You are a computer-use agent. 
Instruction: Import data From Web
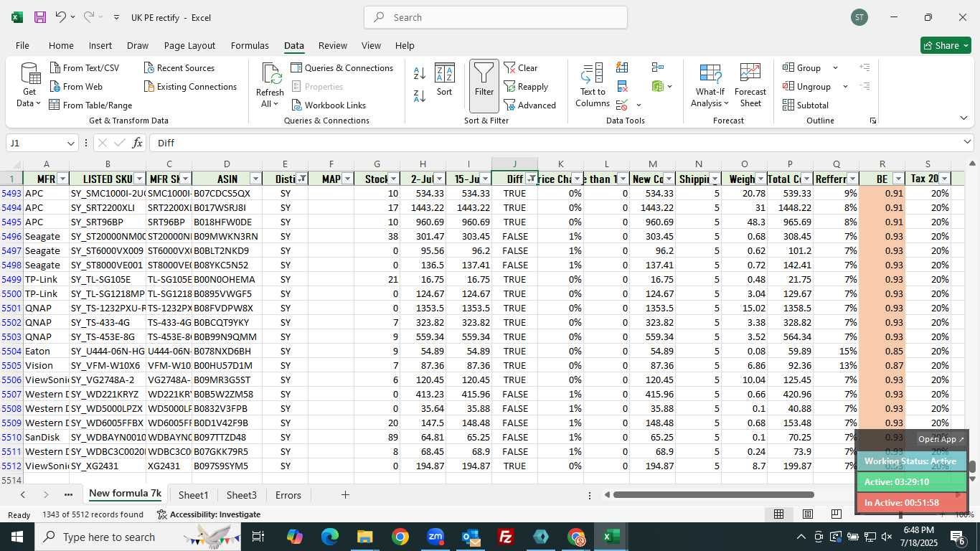click(75, 87)
